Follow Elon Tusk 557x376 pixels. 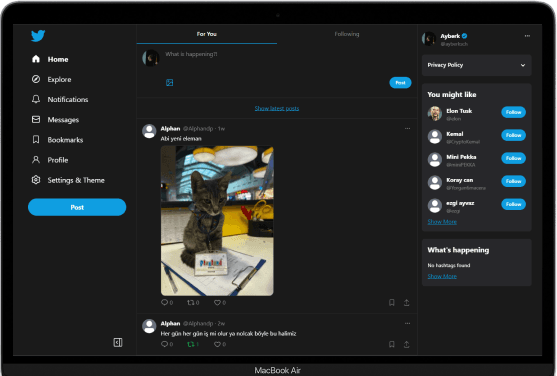click(x=513, y=112)
